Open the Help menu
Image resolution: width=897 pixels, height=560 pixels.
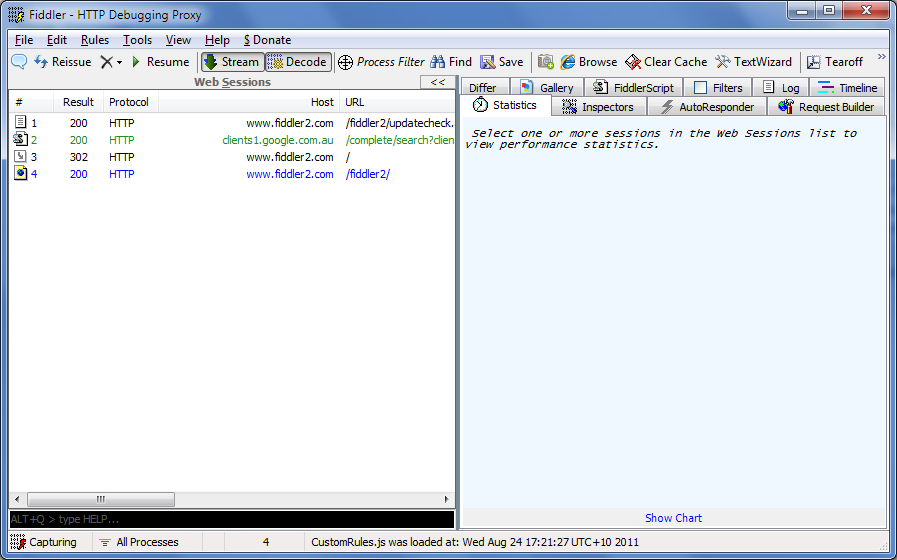click(217, 40)
